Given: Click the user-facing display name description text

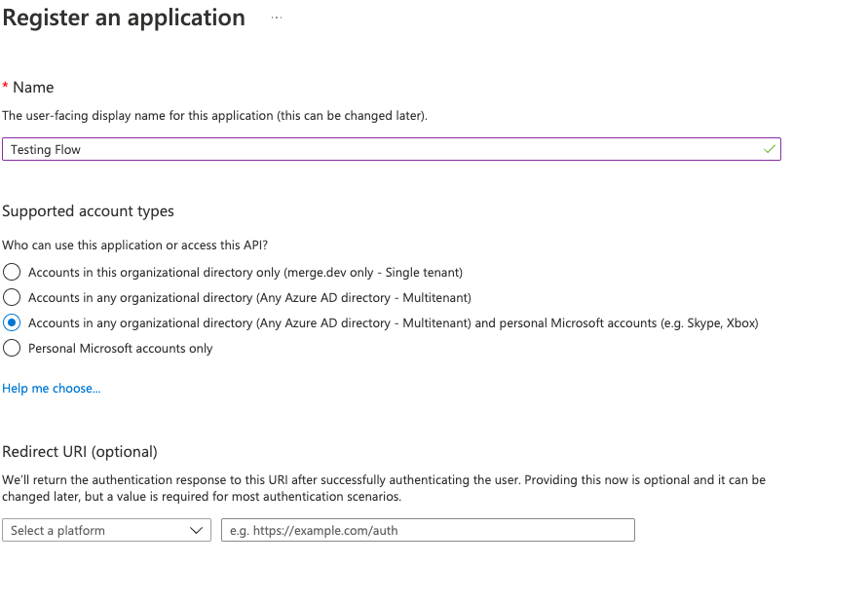Looking at the screenshot, I should pos(214,115).
